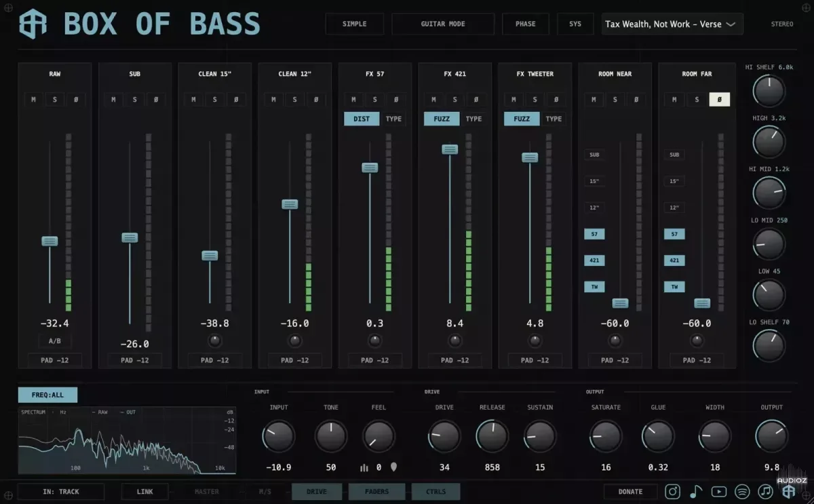
Task: Click the LINK button
Action: (144, 492)
